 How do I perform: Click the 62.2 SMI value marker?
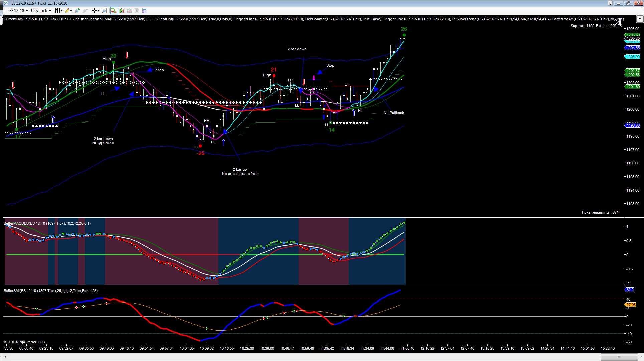[630, 290]
